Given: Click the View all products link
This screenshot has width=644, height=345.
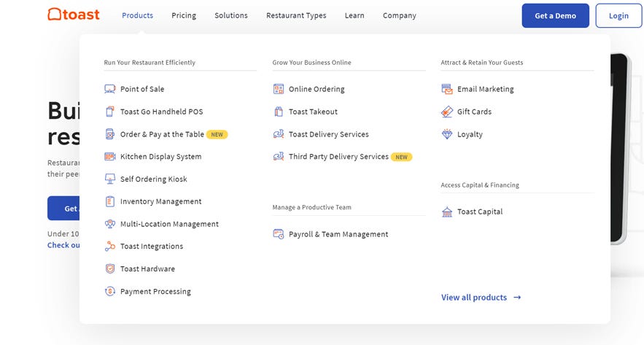Looking at the screenshot, I should tap(474, 298).
